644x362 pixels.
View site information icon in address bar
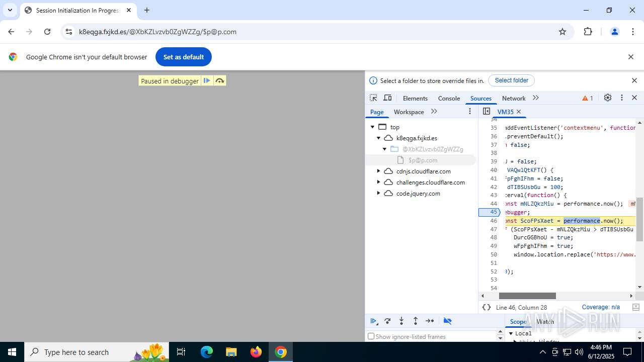click(69, 32)
